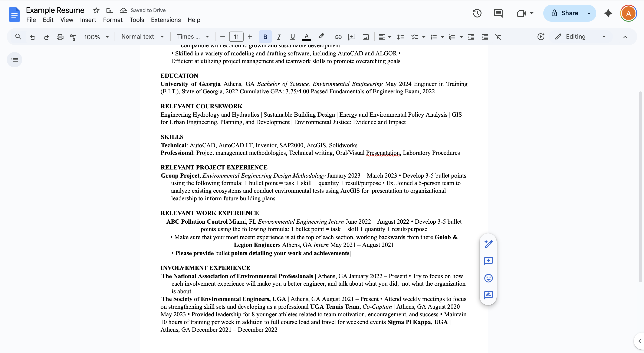This screenshot has height=353, width=644.
Task: Click the paint format roller icon
Action: coord(73,37)
